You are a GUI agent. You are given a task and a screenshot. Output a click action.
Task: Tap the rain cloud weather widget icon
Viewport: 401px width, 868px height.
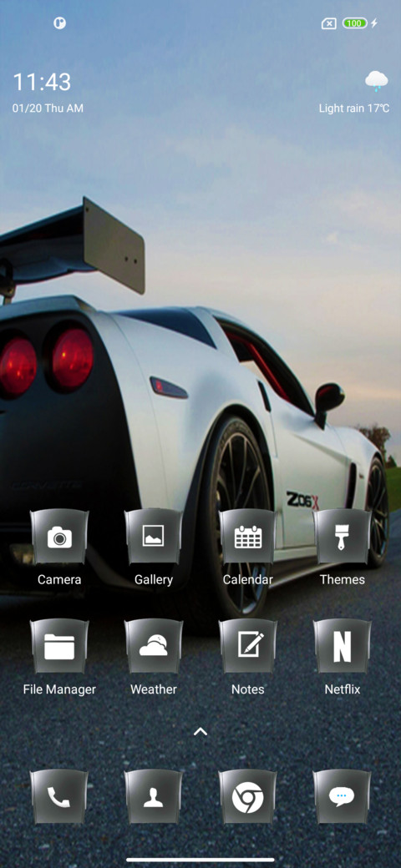[377, 81]
